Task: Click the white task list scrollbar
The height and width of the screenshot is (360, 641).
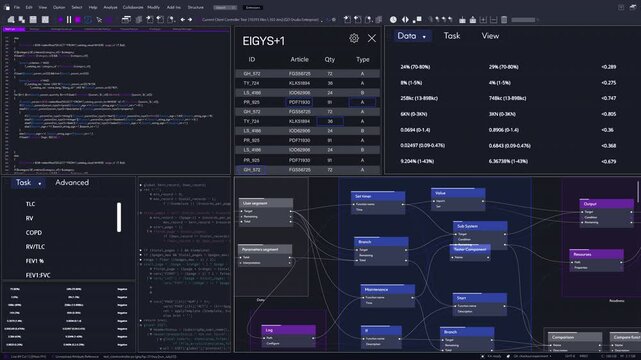Action: click(119, 217)
